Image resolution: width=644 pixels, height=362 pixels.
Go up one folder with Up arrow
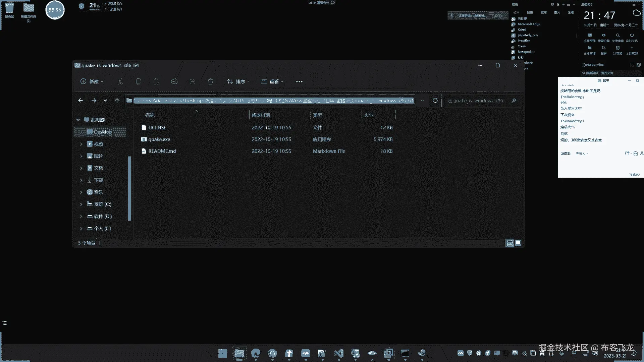pos(117,101)
